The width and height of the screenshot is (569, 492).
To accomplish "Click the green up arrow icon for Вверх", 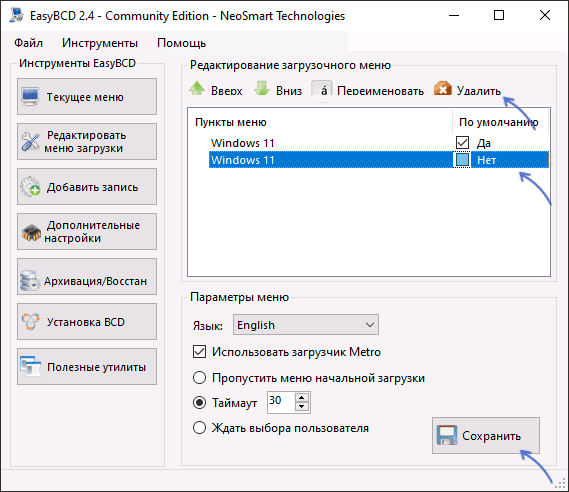I will point(197,89).
